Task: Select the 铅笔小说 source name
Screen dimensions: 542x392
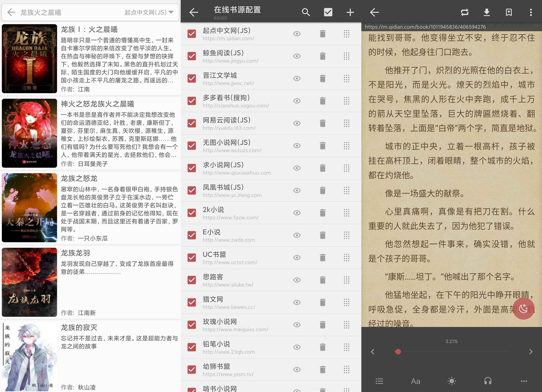Action: pos(216,344)
